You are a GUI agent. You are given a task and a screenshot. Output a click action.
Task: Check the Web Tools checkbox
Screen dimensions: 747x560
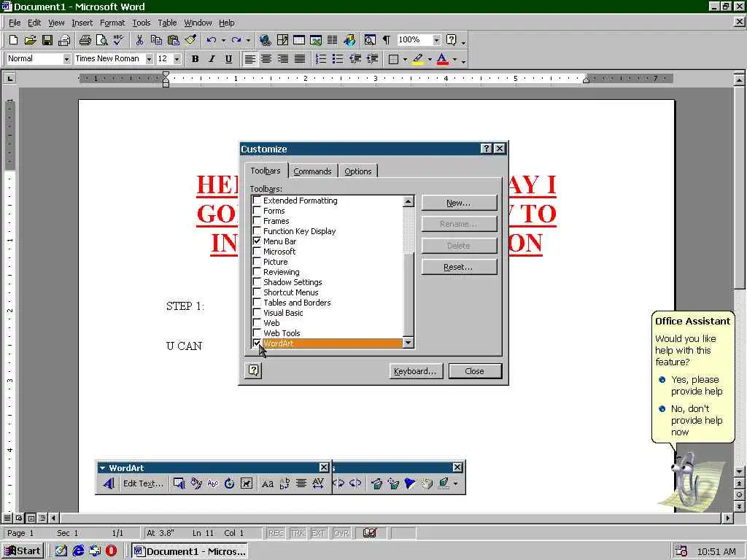257,332
